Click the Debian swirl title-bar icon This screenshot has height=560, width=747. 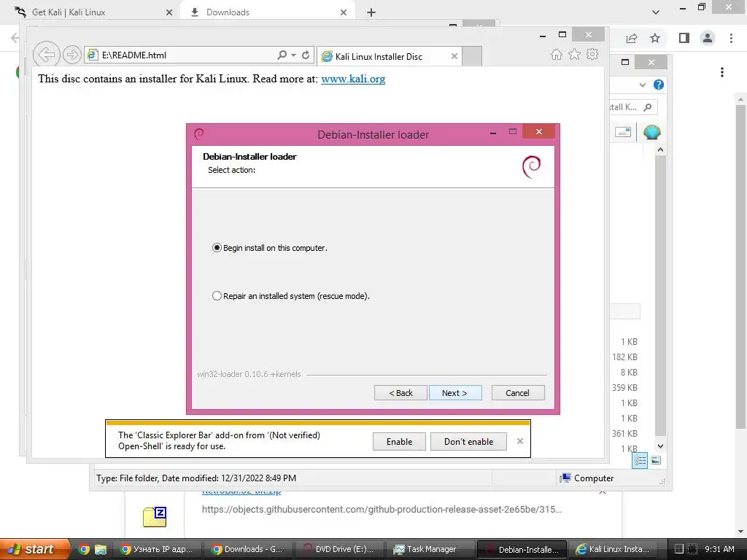point(199,134)
